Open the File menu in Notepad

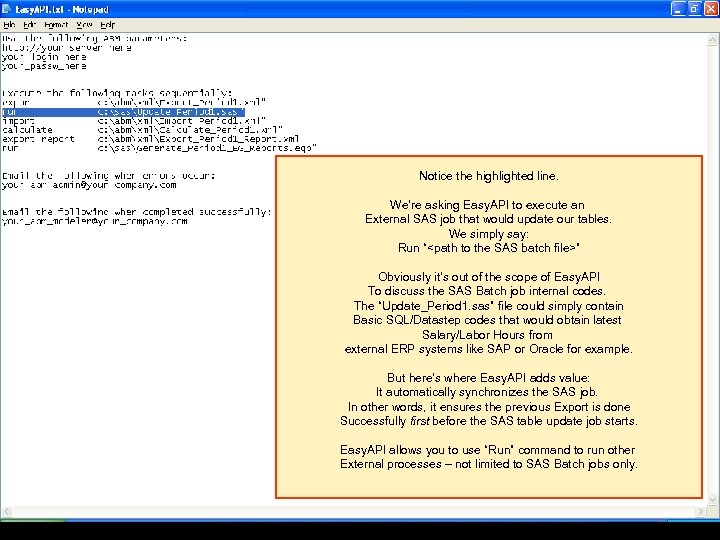point(9,25)
